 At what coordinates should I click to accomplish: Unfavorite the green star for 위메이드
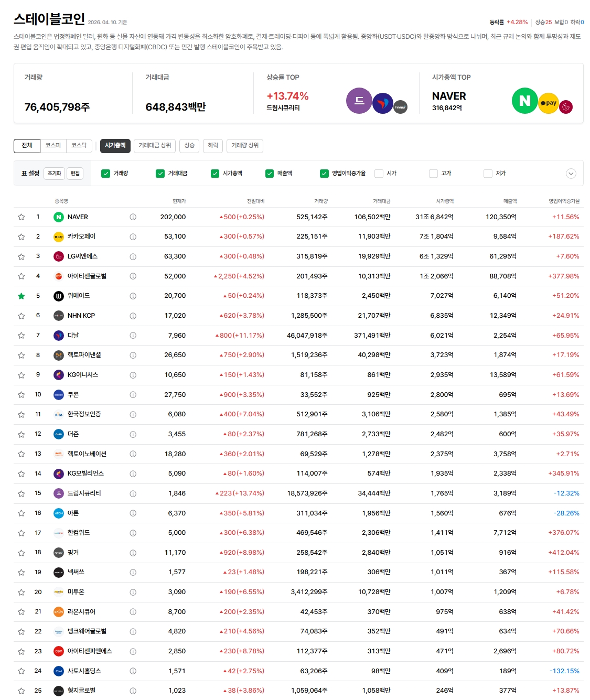[22, 296]
